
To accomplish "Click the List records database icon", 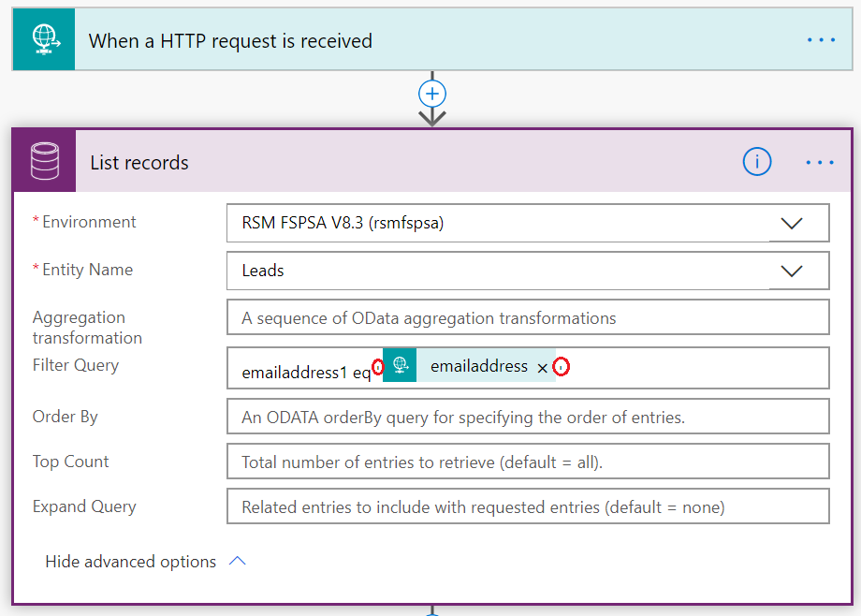I will point(45,162).
